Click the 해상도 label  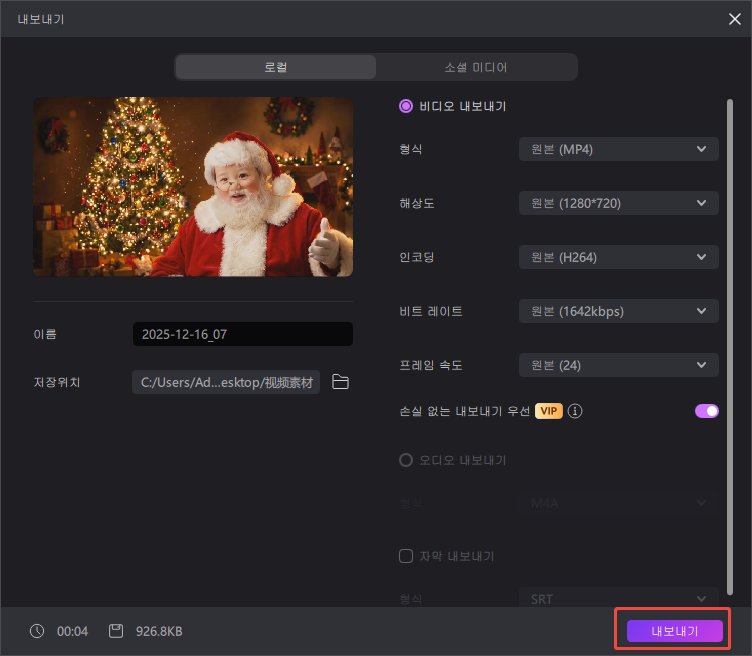417,203
